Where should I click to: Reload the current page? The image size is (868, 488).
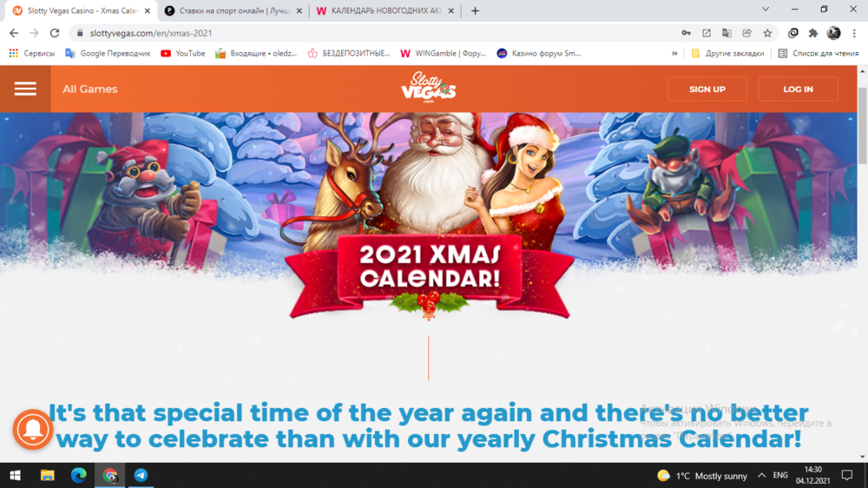pyautogui.click(x=54, y=33)
